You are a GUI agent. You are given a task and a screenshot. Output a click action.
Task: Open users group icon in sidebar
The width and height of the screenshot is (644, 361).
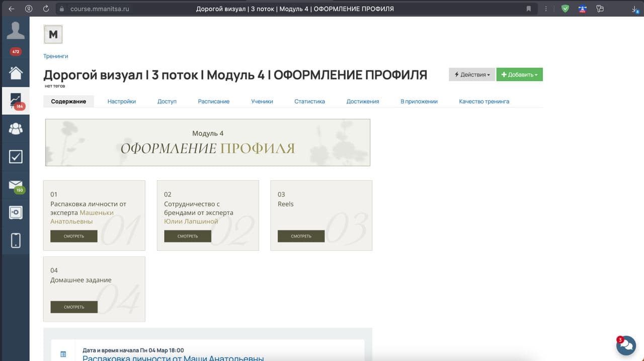tap(16, 129)
